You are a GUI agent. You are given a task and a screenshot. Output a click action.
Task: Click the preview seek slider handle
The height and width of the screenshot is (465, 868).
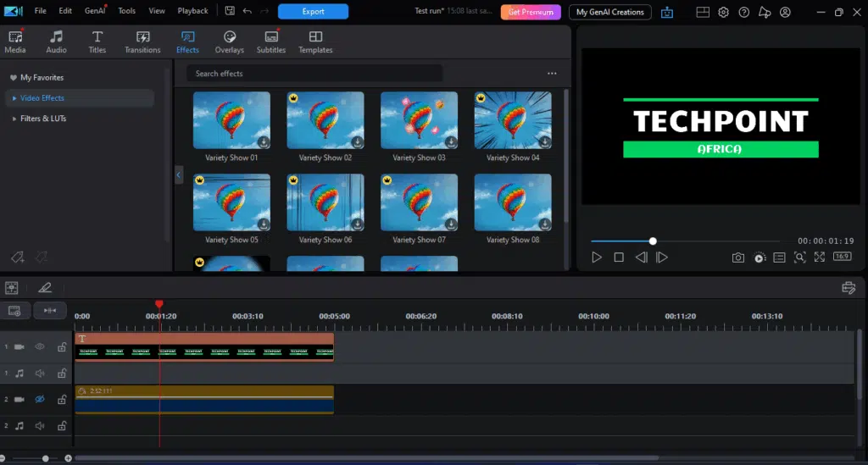[x=653, y=241]
